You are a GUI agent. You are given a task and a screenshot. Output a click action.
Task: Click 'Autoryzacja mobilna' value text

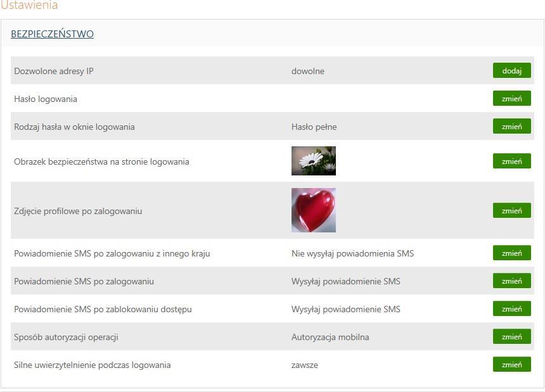(330, 337)
